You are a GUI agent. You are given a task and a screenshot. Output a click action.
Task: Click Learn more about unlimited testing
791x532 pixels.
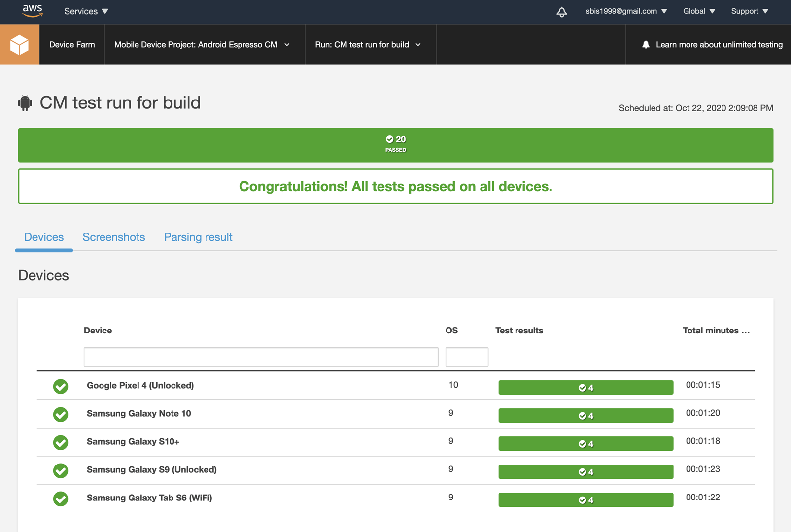(719, 45)
